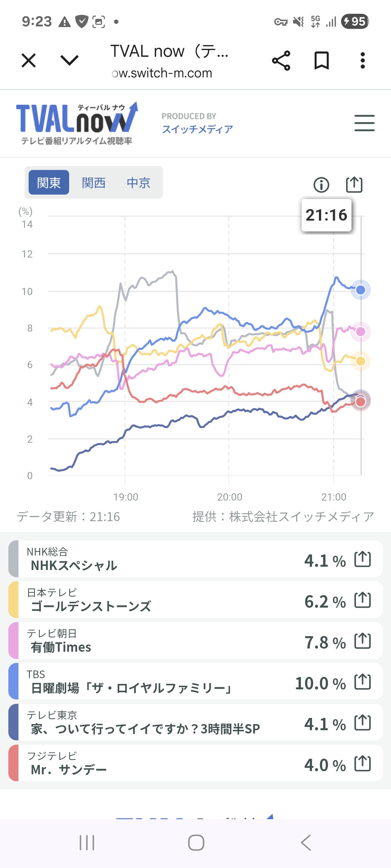
Task: Share the 日曜劇場 ザ・ロイヤルファミリー rating
Action: [362, 682]
